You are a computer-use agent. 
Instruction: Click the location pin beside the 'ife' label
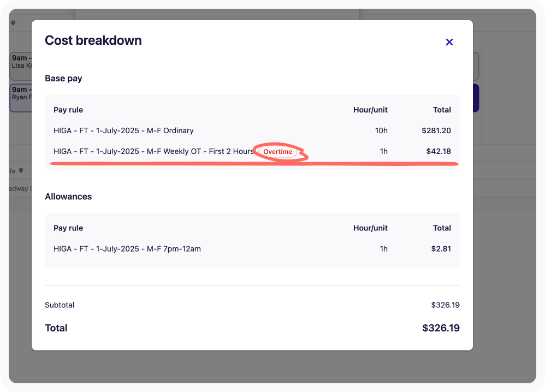(x=21, y=170)
